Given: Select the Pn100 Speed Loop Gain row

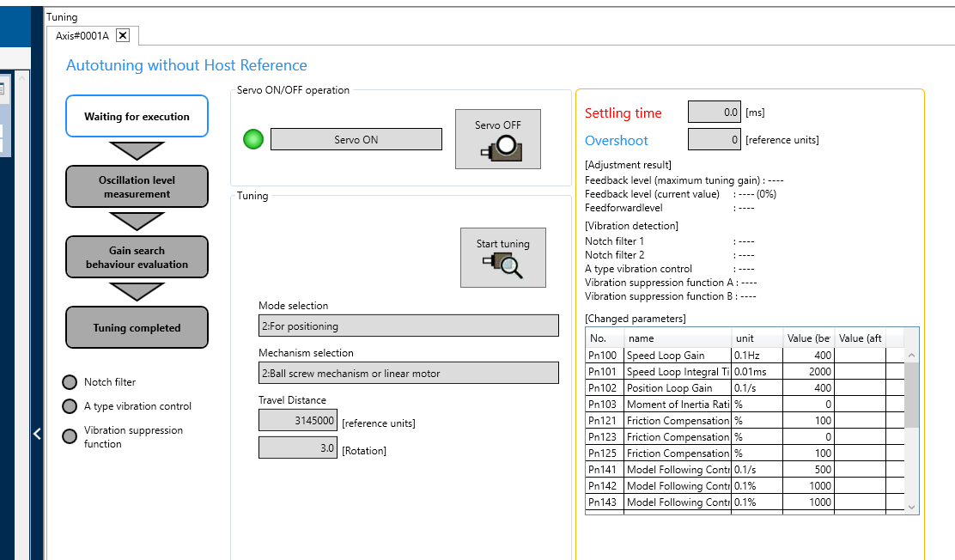Looking at the screenshot, I should [745, 356].
